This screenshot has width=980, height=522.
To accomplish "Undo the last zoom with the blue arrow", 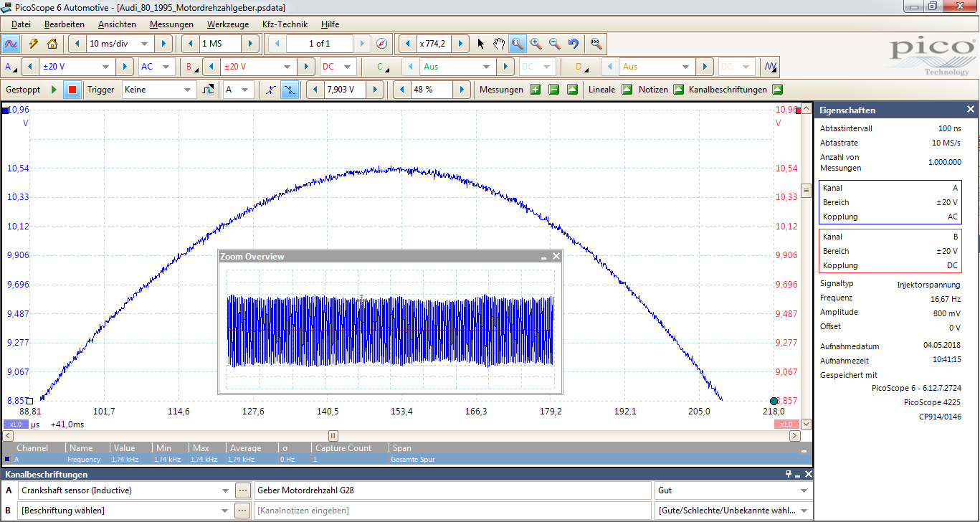I will coord(573,44).
